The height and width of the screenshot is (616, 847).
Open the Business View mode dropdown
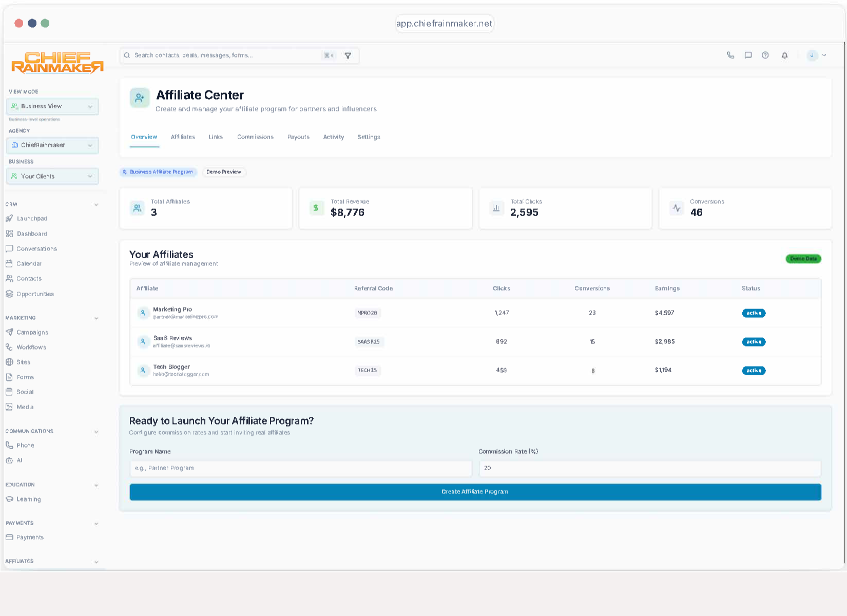[x=52, y=106]
